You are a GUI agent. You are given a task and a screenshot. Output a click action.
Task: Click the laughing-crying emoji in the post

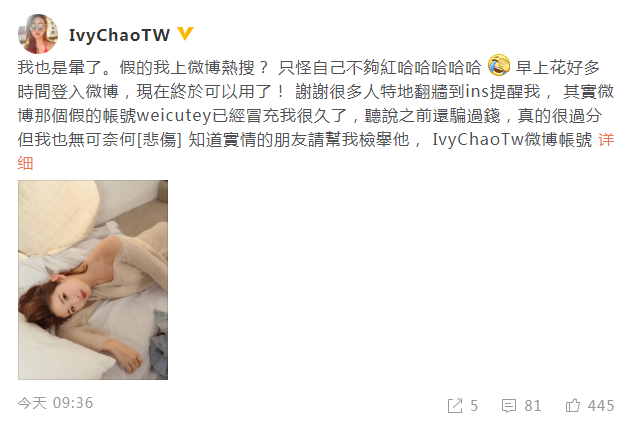click(499, 66)
